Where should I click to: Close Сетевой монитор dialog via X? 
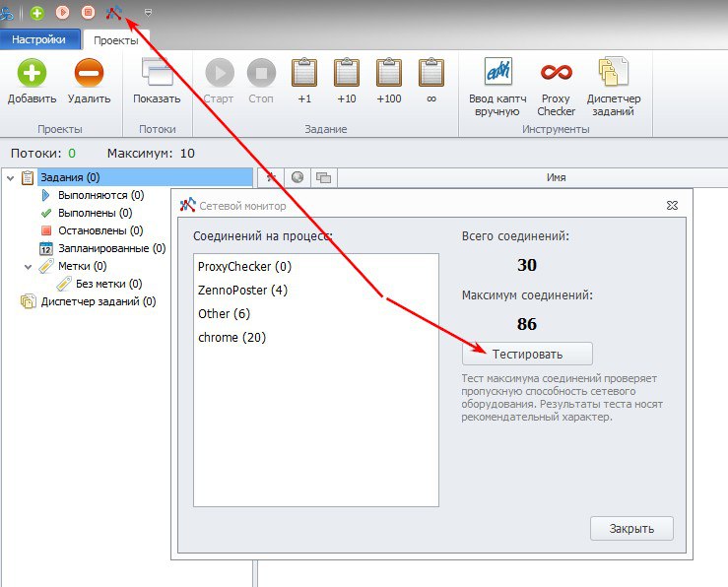[672, 205]
